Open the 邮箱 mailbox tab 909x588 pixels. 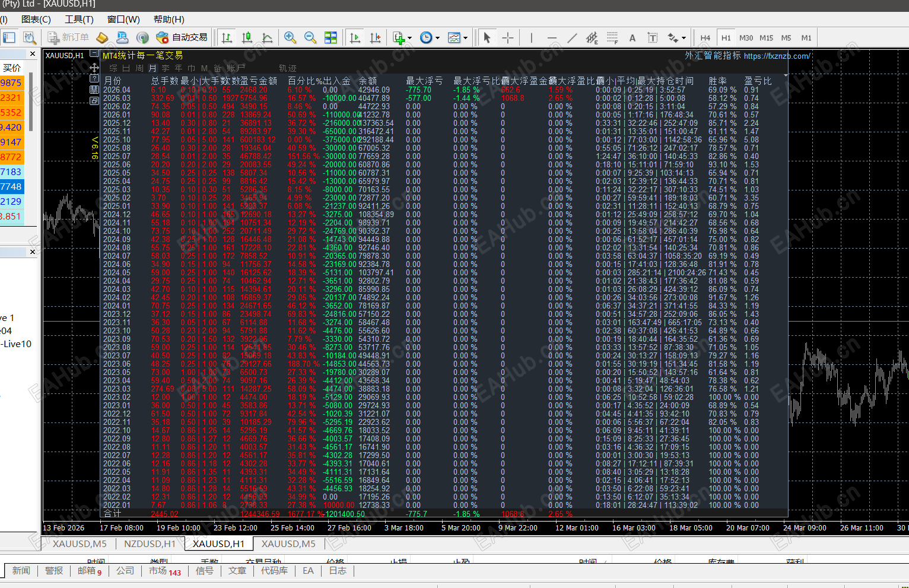90,571
